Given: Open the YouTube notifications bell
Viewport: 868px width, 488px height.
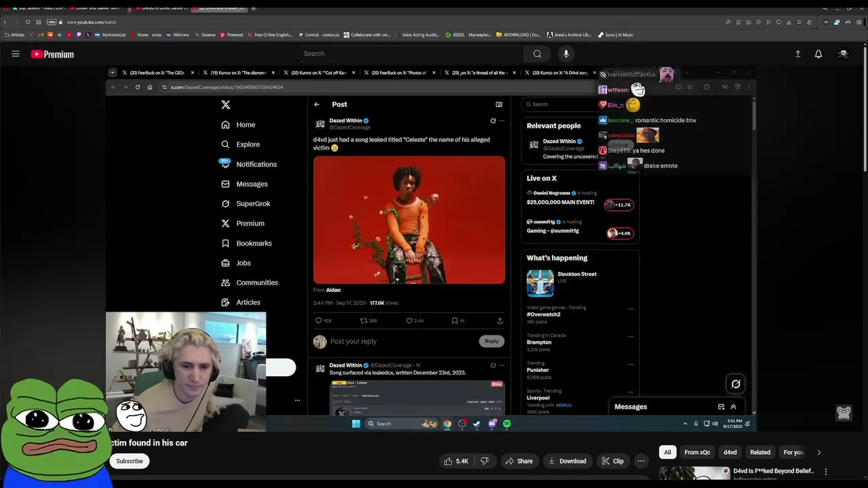Looking at the screenshot, I should click(x=818, y=54).
